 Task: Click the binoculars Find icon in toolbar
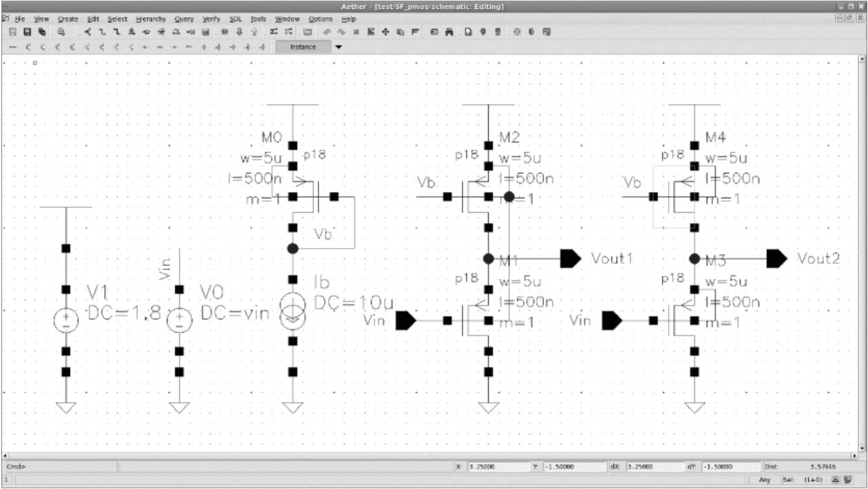(448, 32)
